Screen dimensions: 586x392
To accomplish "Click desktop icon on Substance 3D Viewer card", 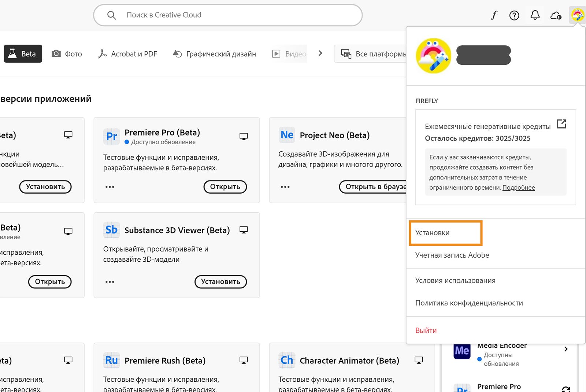I will pos(244,230).
